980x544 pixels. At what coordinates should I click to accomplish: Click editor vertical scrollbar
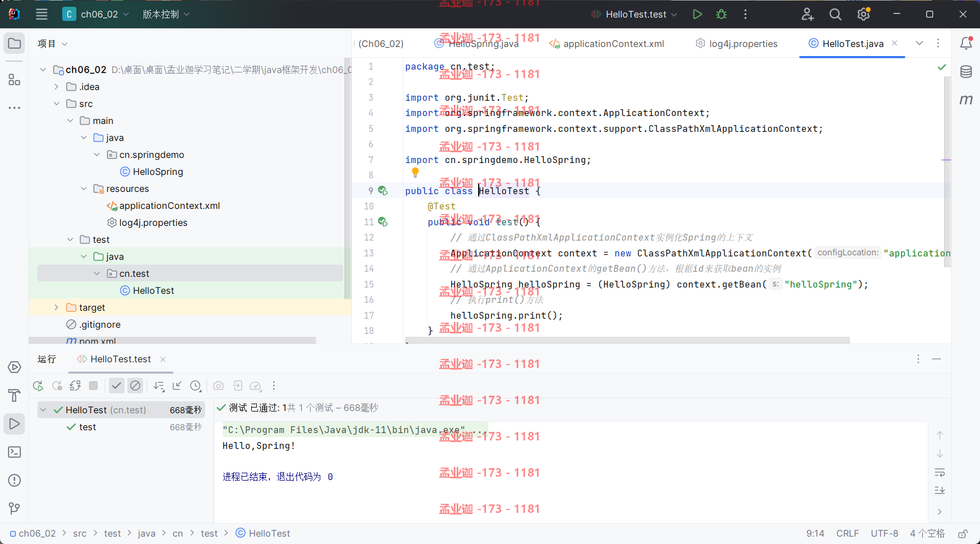[947, 173]
